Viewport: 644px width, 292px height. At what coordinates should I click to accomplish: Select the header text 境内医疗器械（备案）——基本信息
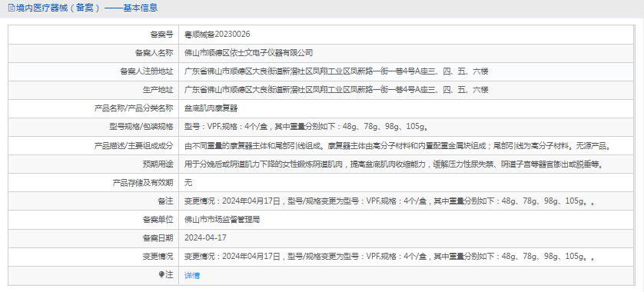click(x=86, y=8)
